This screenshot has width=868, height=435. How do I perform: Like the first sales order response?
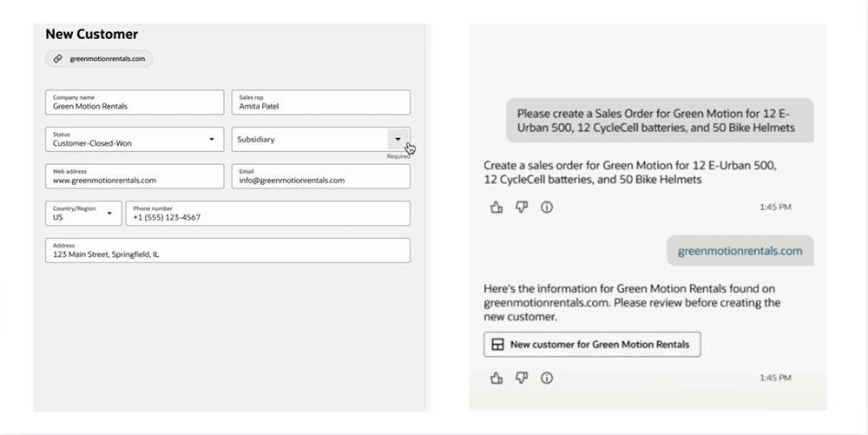(496, 208)
